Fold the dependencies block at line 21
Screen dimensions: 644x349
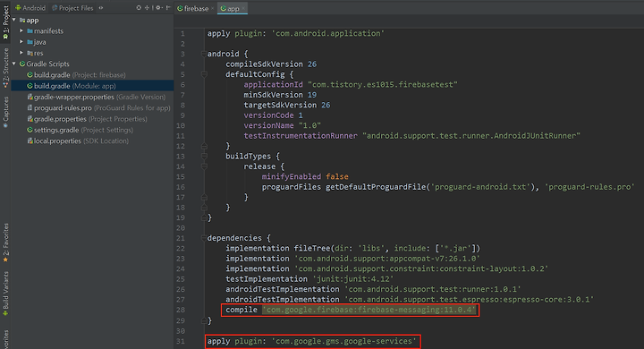point(204,238)
